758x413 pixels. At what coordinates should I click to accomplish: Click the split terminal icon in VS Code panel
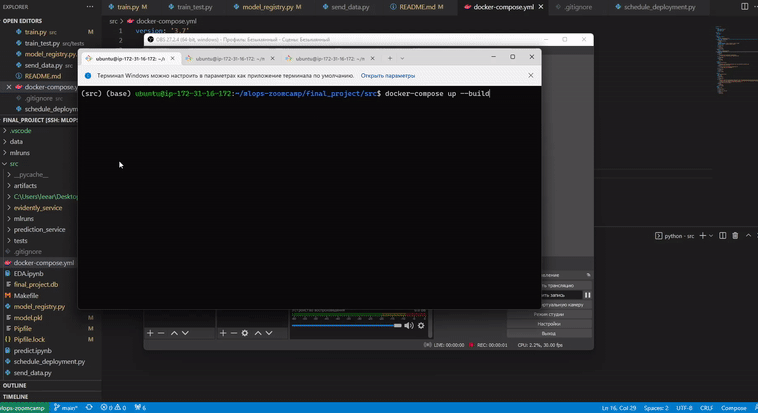point(722,236)
